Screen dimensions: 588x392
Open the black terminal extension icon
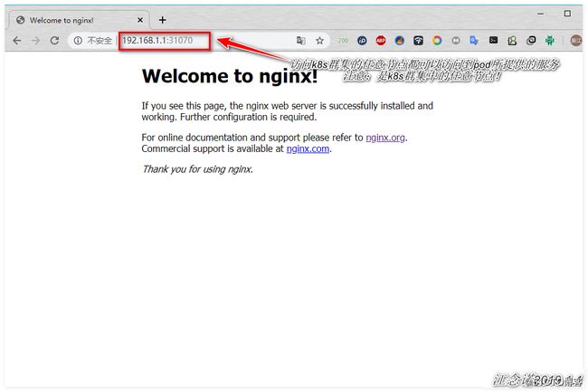[494, 40]
